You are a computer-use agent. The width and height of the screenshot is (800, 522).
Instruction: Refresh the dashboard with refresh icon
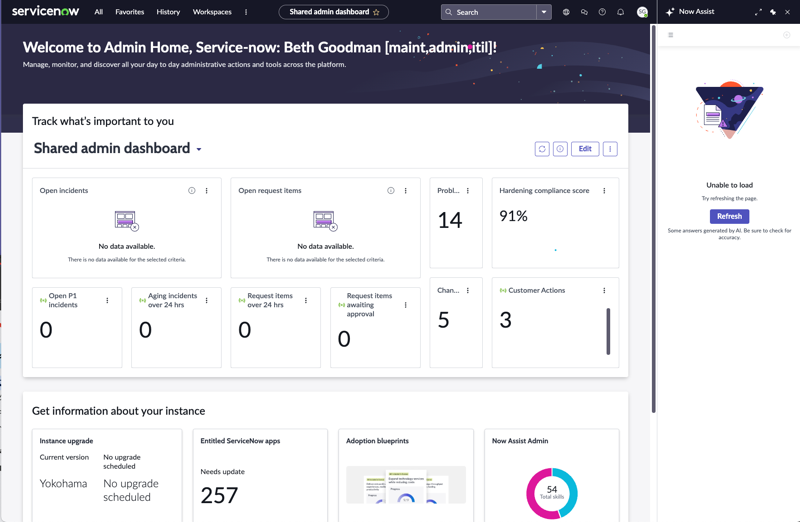pyautogui.click(x=542, y=149)
